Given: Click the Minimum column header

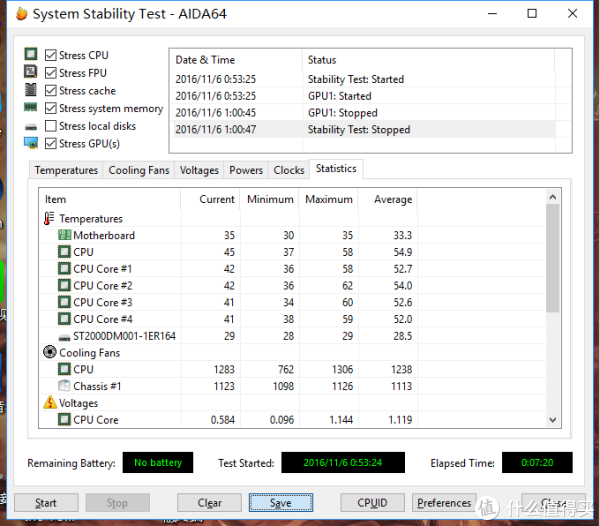Looking at the screenshot, I should pos(269,199).
